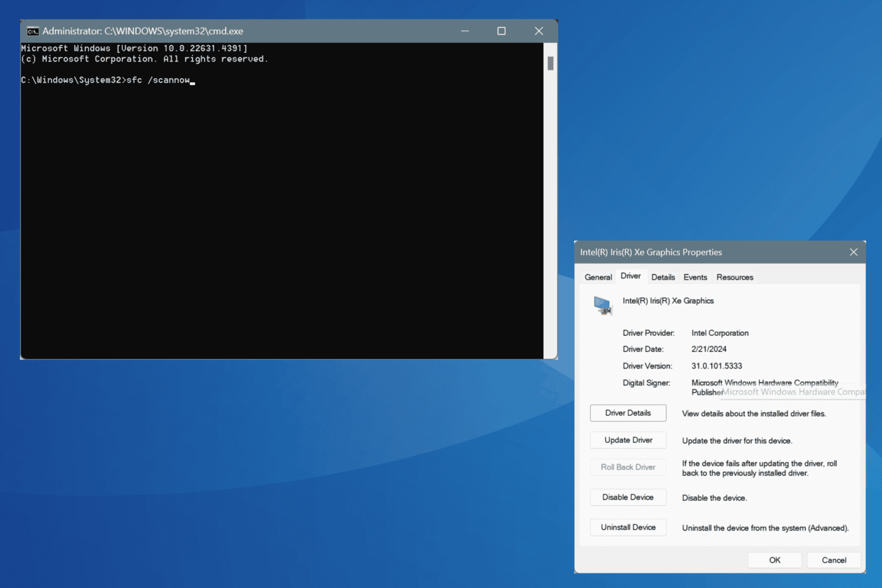Viewport: 882px width, 588px height.
Task: Switch to the General tab
Action: (x=598, y=277)
